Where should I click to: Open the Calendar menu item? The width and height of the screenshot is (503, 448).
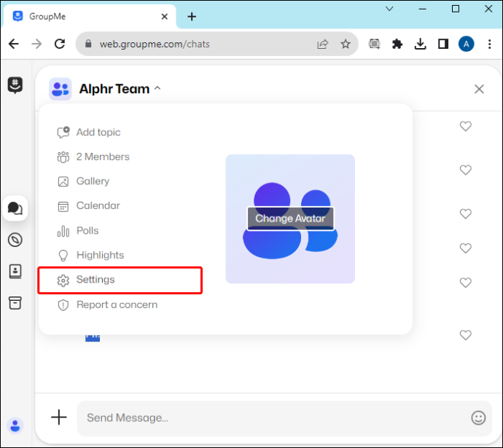88,205
